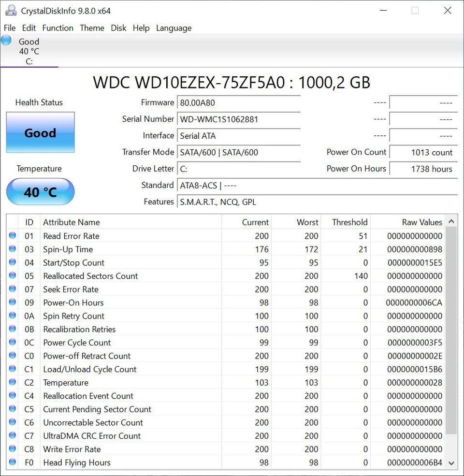Click status orb for Reallocated Sectors Count row
The width and height of the screenshot is (464, 476).
pos(13,275)
